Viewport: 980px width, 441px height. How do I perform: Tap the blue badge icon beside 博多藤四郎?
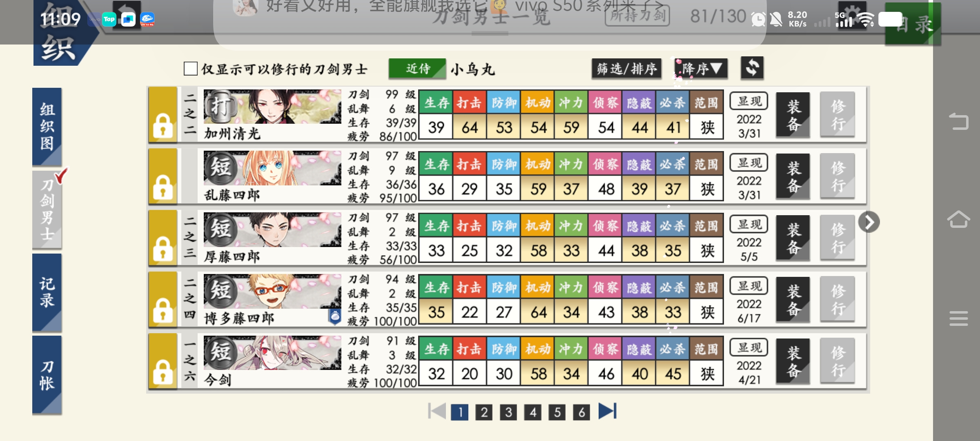point(335,317)
